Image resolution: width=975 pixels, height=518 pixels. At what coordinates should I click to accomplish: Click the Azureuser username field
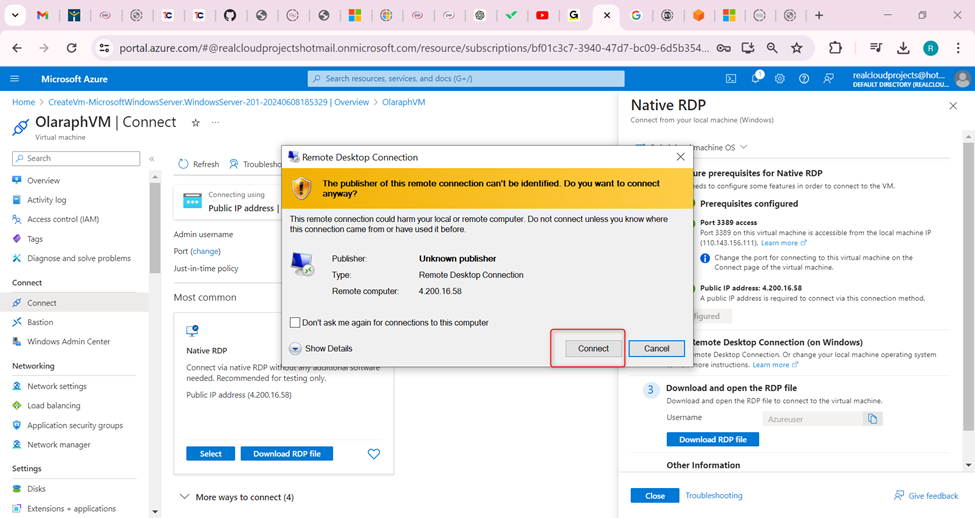click(813, 419)
